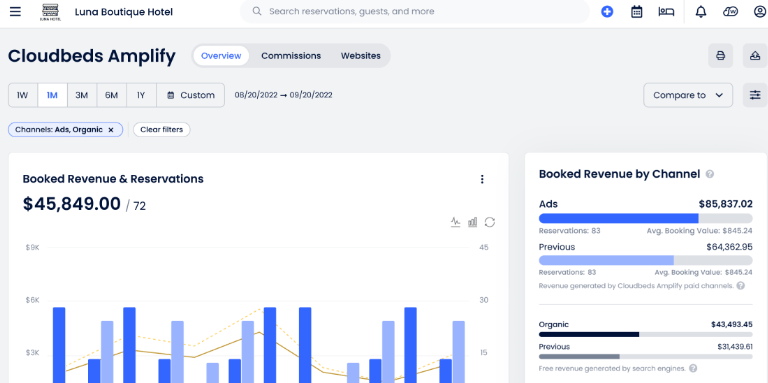Open the hamburger main menu
This screenshot has width=768, height=383.
[x=15, y=11]
